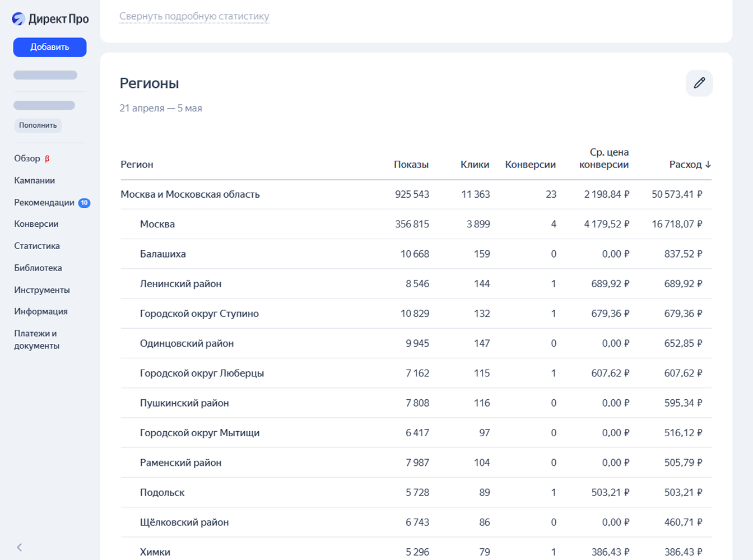Sort table by Показы column header
Screen dimensions: 753x560
tap(411, 165)
